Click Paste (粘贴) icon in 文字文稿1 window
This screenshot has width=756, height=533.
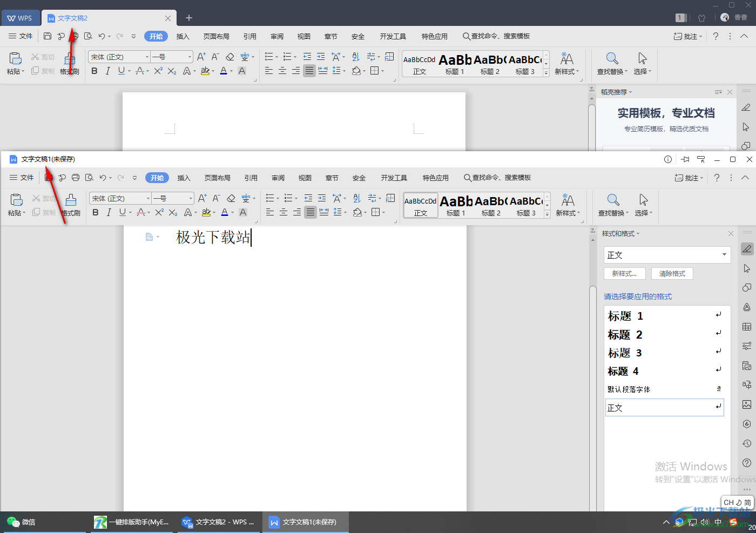[16, 200]
